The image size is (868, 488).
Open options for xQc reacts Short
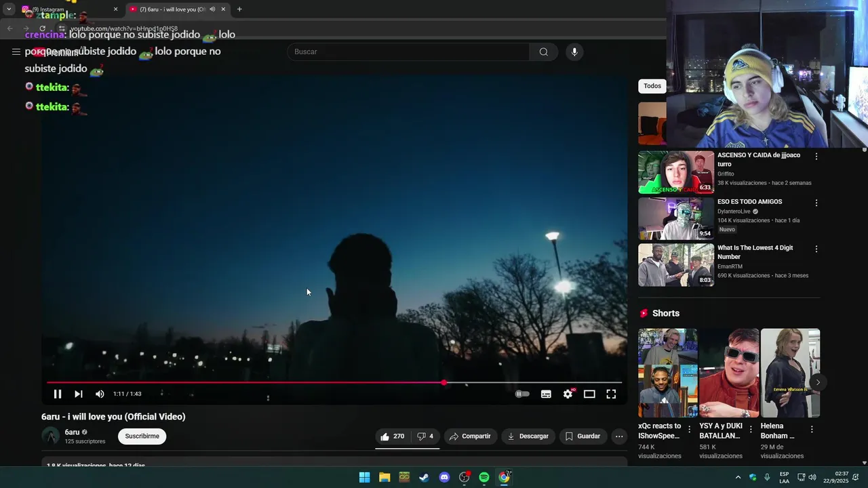tap(690, 429)
